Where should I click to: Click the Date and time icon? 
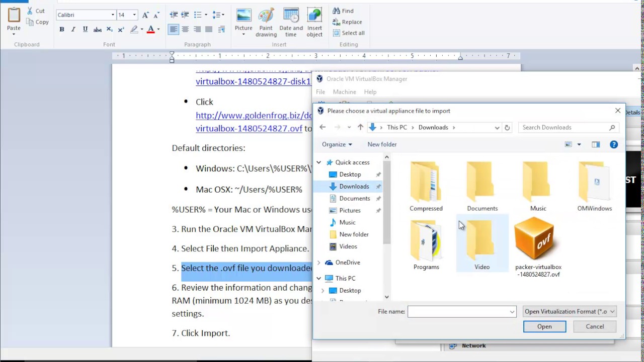291,15
